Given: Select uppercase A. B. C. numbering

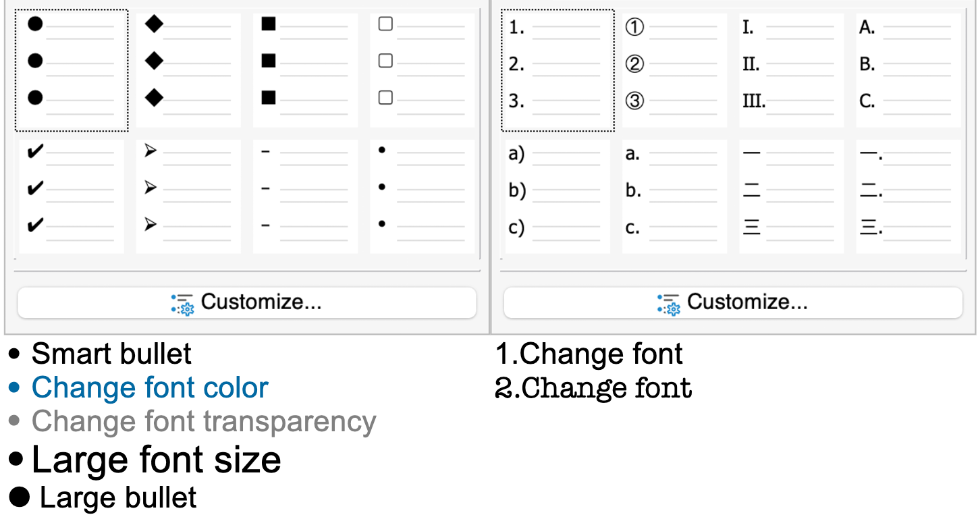Looking at the screenshot, I should [908, 70].
